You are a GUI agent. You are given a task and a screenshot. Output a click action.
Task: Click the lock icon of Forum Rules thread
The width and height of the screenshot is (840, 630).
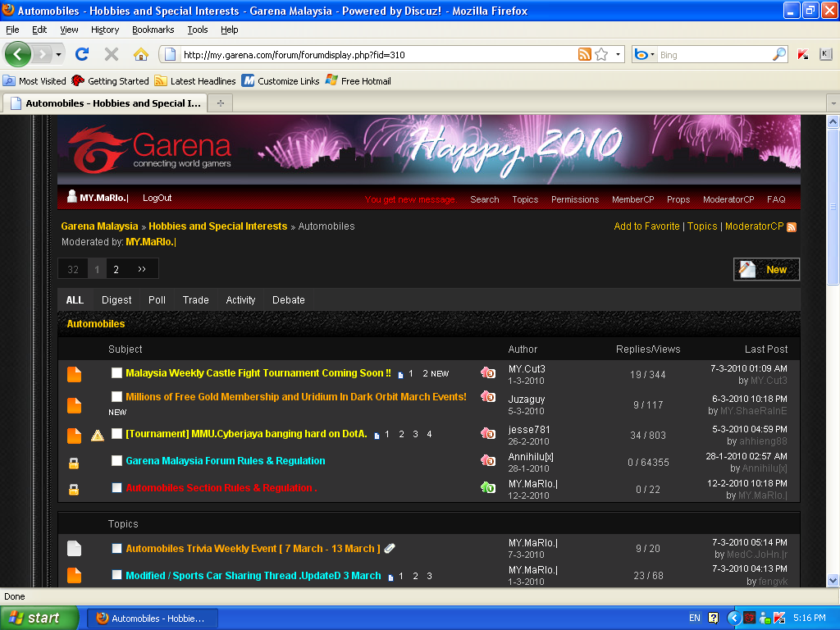(74, 463)
